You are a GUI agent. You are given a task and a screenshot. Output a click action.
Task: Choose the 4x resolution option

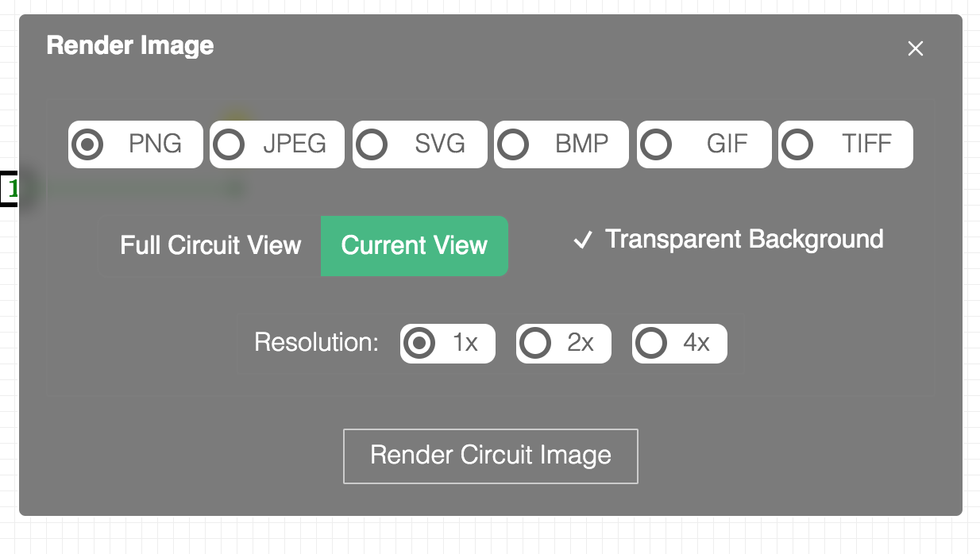coord(651,343)
